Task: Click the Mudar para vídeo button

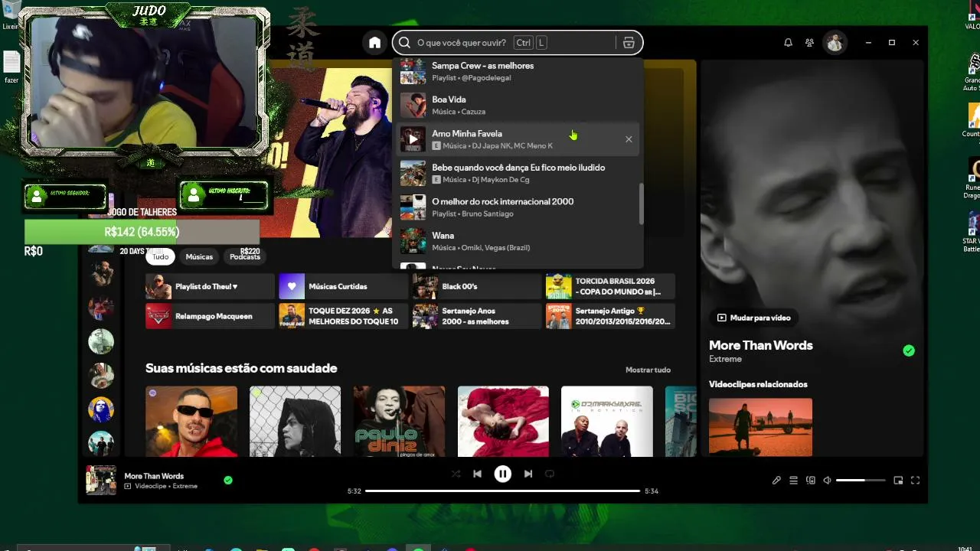Action: click(x=753, y=318)
